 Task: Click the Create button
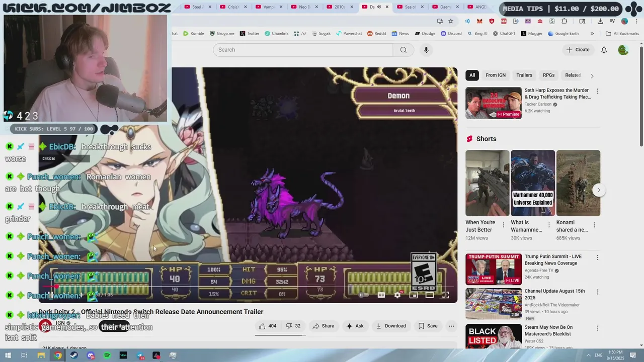578,50
